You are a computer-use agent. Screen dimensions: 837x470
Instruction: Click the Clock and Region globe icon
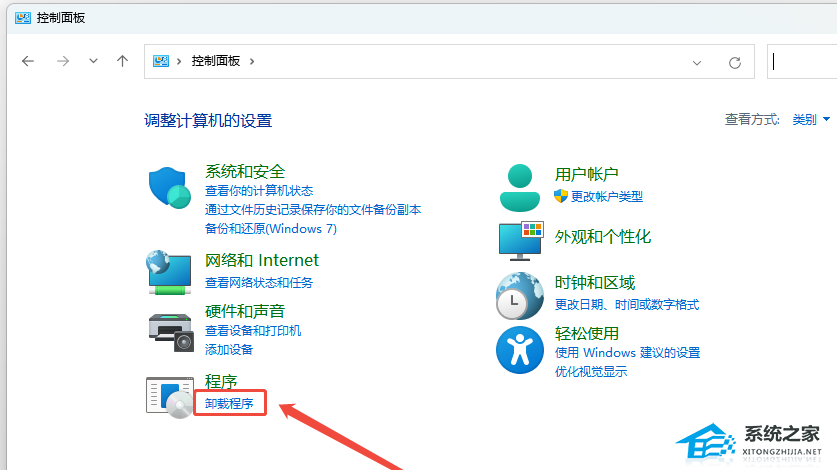(x=520, y=296)
